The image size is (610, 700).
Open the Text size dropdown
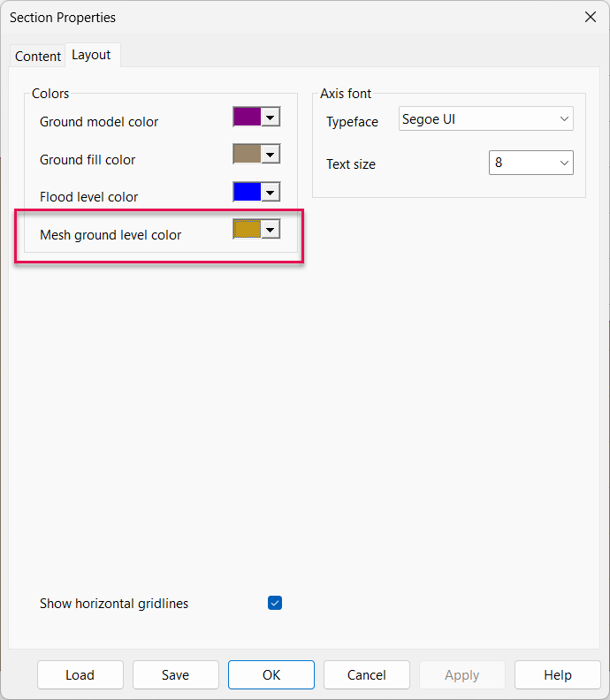pos(531,163)
